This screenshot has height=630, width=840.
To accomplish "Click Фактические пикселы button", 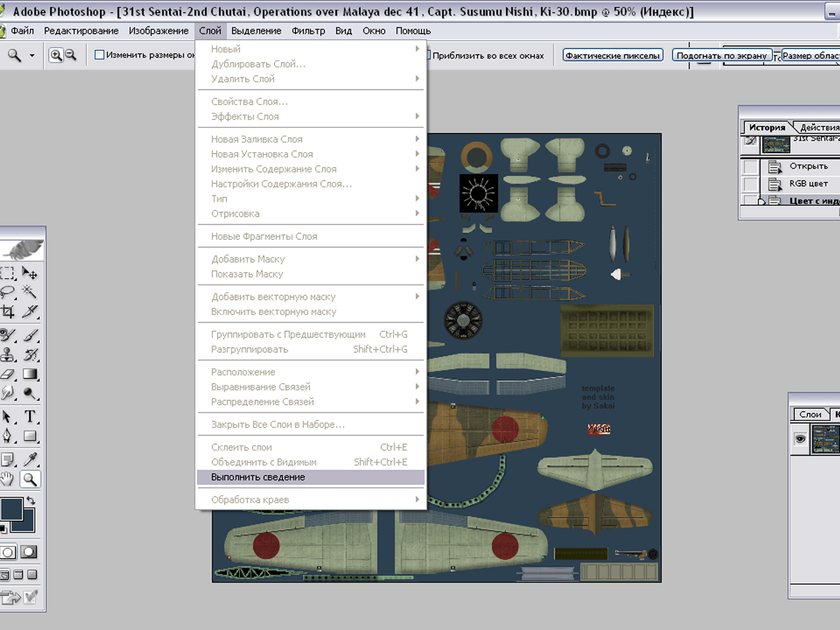I will pos(612,55).
